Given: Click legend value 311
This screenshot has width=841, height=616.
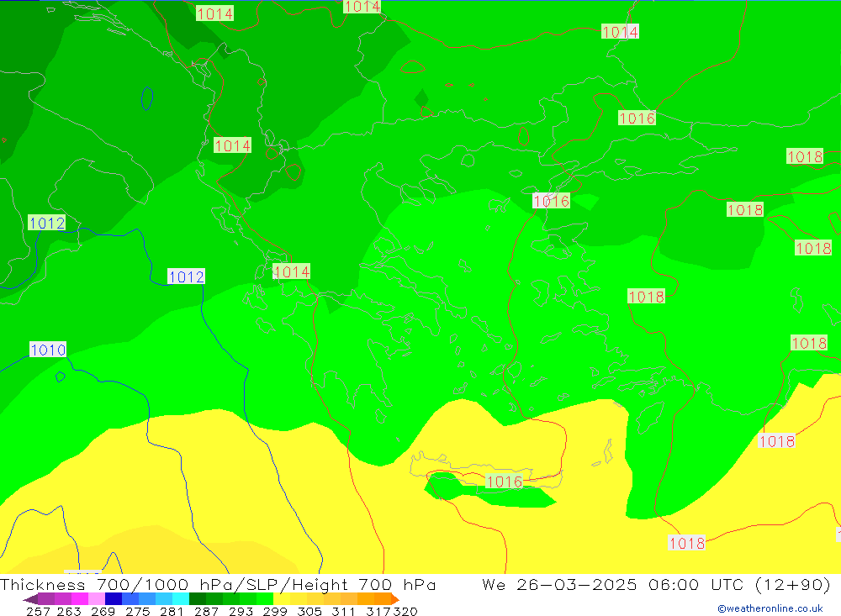Looking at the screenshot, I should (x=343, y=611).
